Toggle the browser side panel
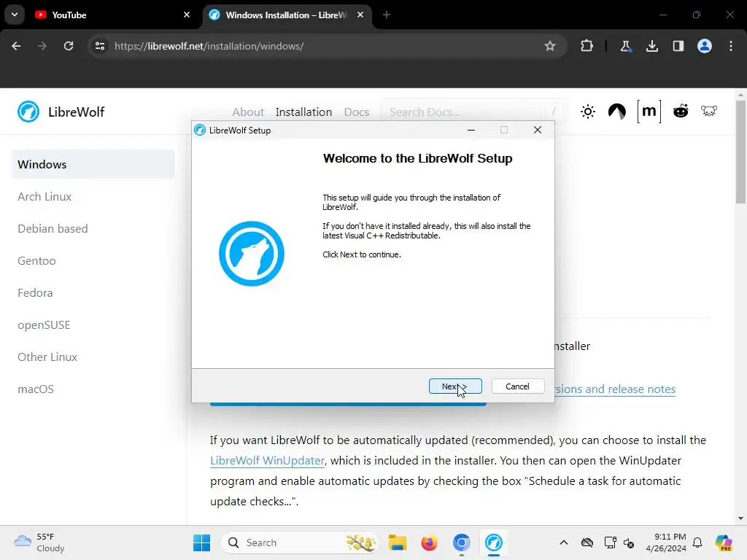 tap(678, 46)
